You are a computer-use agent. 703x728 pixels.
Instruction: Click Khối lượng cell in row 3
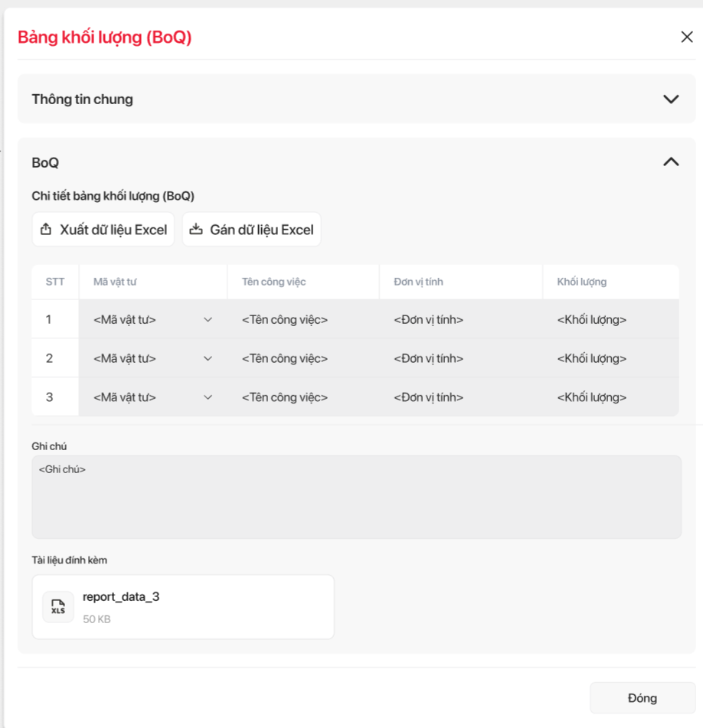592,397
